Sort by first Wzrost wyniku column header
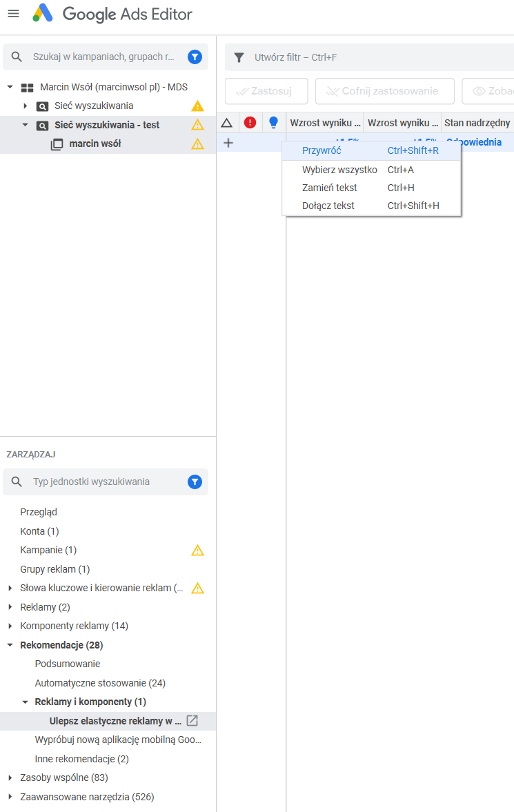The image size is (514, 812). coord(325,123)
